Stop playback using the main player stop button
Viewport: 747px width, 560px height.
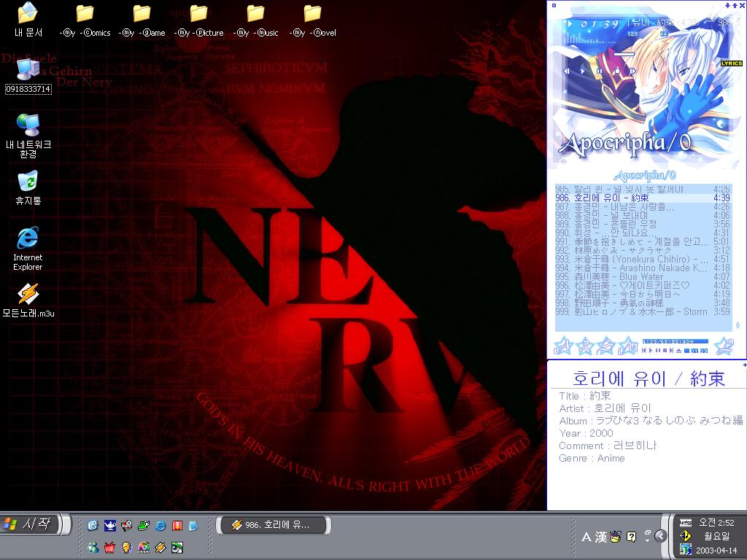(x=616, y=71)
